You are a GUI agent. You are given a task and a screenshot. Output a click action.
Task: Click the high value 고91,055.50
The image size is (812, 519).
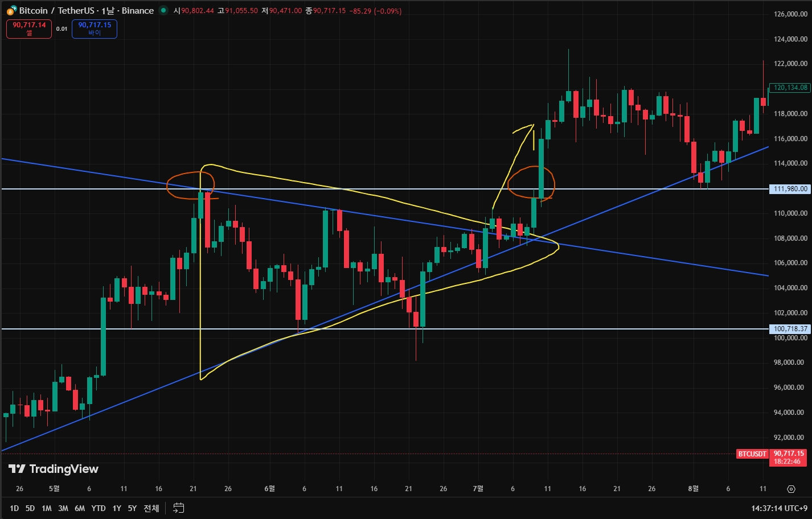coord(237,11)
